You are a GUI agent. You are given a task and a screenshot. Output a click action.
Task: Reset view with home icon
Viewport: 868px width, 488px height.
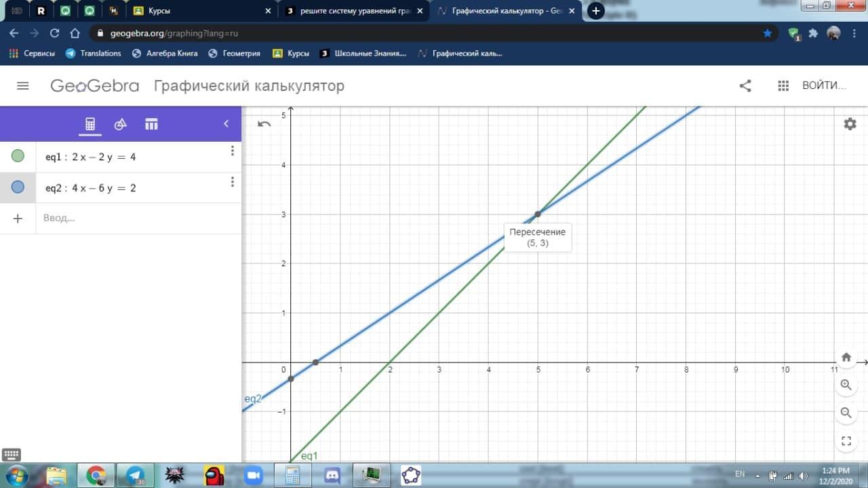point(846,357)
